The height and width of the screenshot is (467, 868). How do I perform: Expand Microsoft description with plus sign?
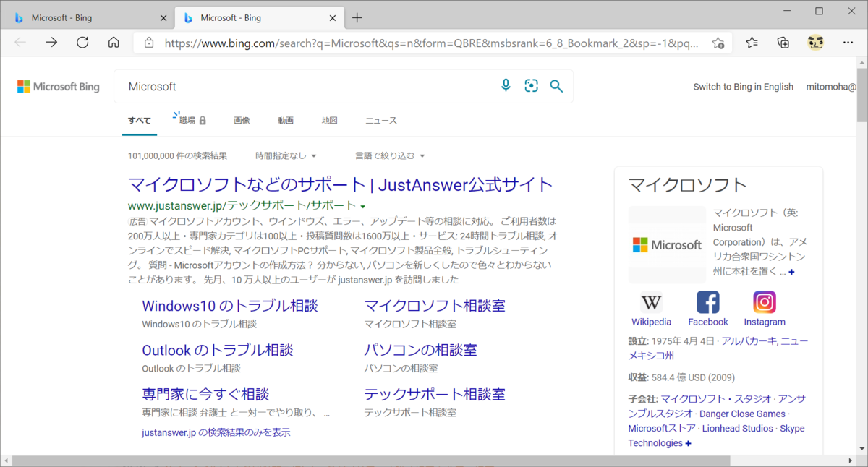[792, 272]
